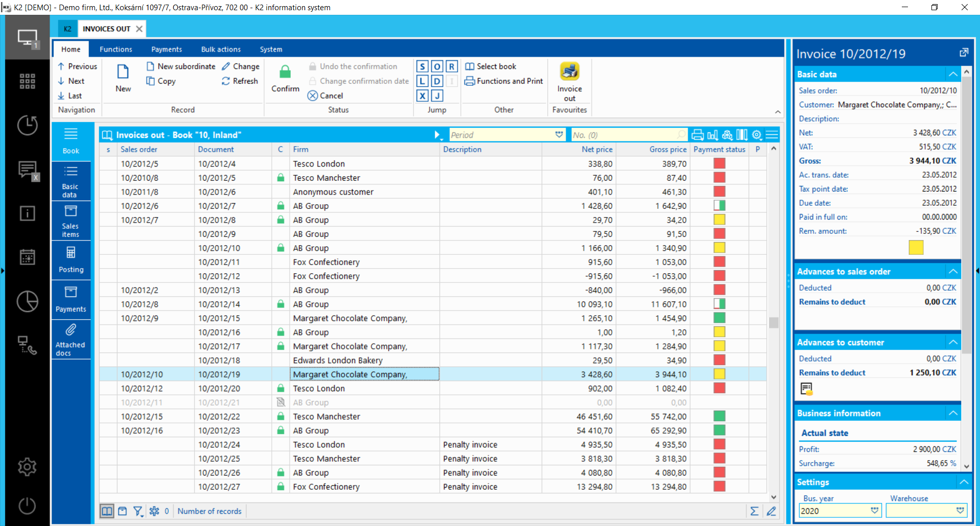This screenshot has height=526, width=980.
Task: Open the Warehouse dropdown
Action: click(x=961, y=511)
